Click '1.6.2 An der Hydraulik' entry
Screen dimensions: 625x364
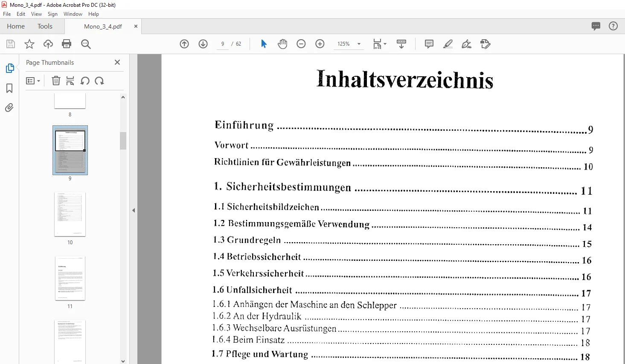401,317
